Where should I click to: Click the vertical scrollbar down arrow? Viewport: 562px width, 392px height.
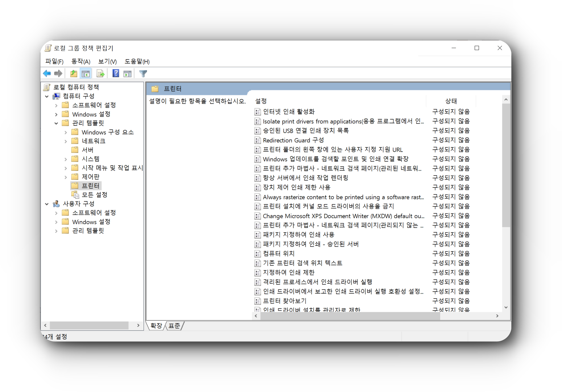click(506, 307)
